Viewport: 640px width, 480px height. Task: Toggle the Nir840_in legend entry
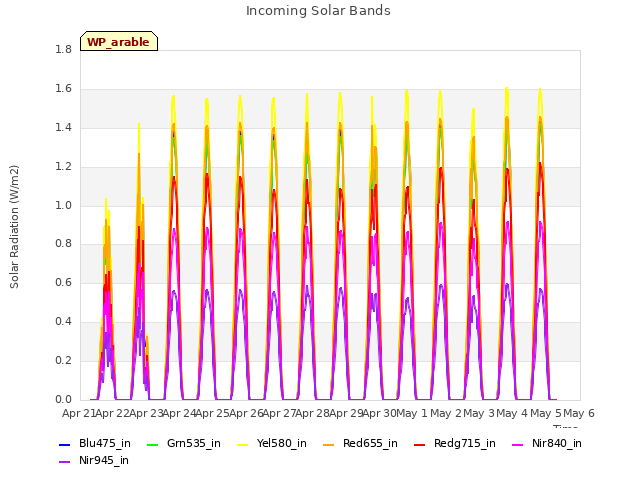[547, 443]
